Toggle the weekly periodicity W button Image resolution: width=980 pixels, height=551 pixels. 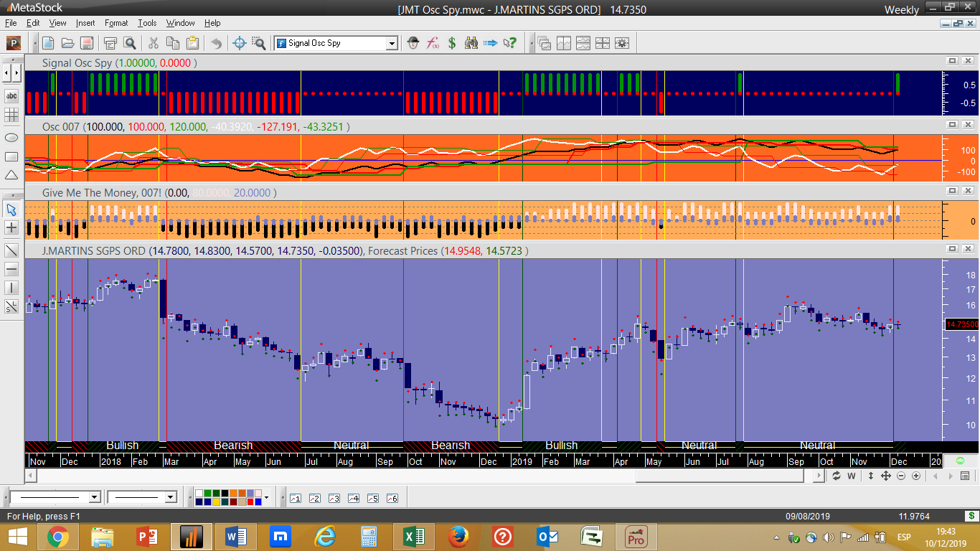point(852,476)
